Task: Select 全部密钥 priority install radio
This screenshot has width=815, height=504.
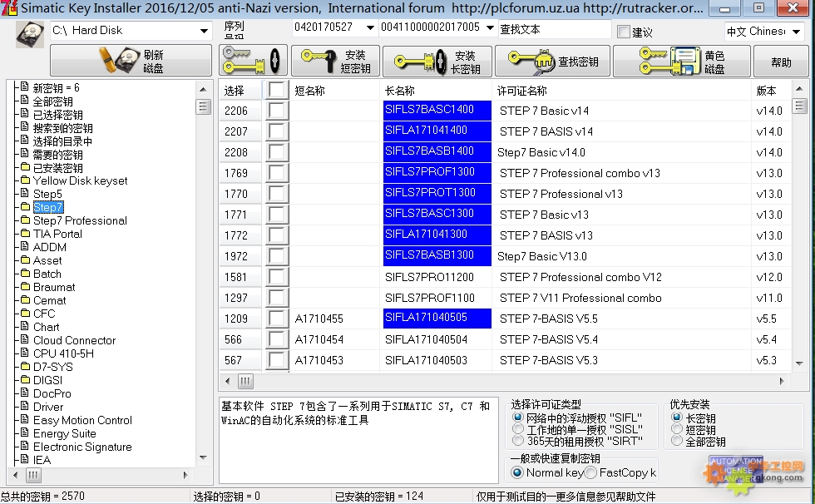Action: [x=677, y=441]
